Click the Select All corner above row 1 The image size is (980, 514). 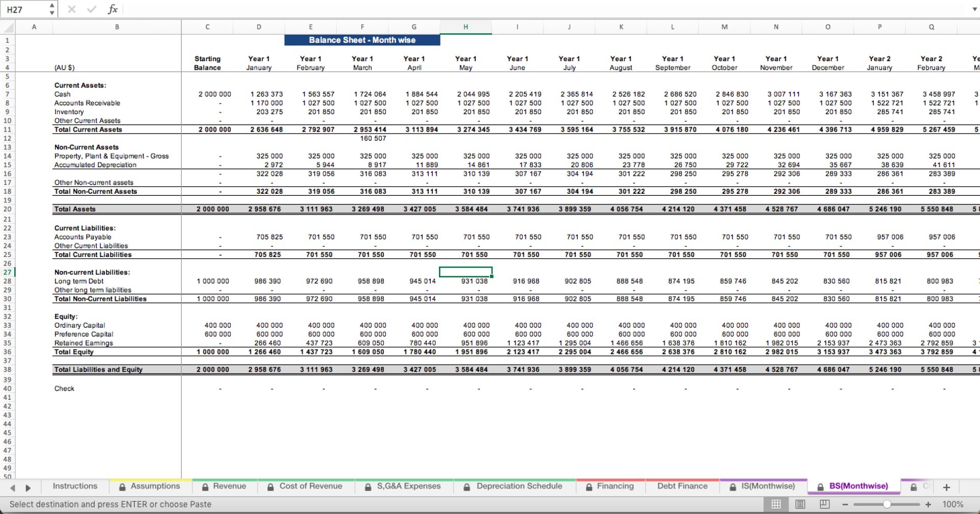coord(7,27)
